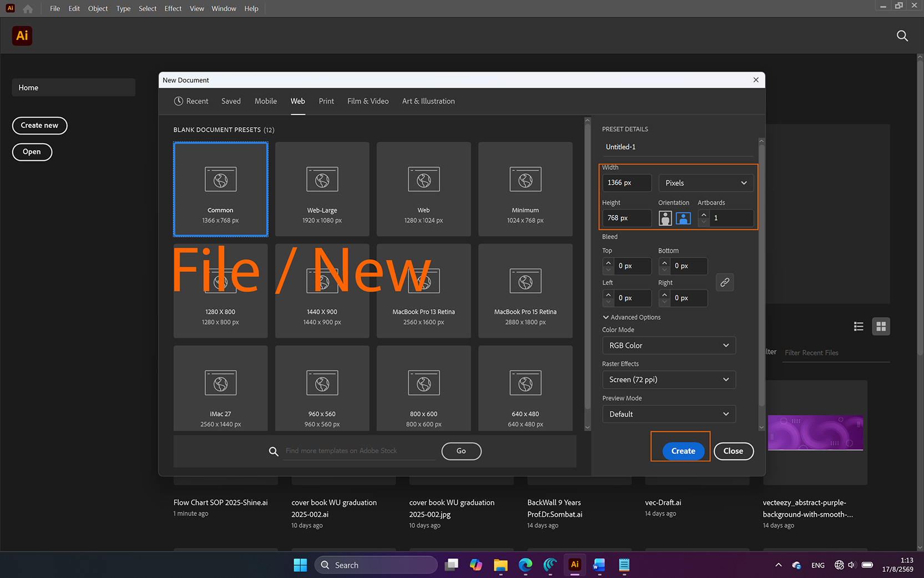Select the Web-Large 1920 x 1080 preset
924x578 pixels.
coord(322,189)
